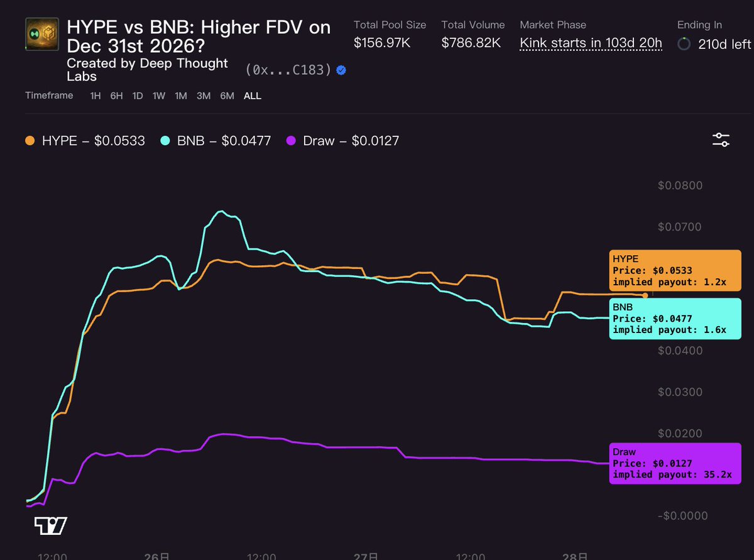Image resolution: width=754 pixels, height=560 pixels.
Task: Click the 'Timeframe' label
Action: (x=49, y=96)
